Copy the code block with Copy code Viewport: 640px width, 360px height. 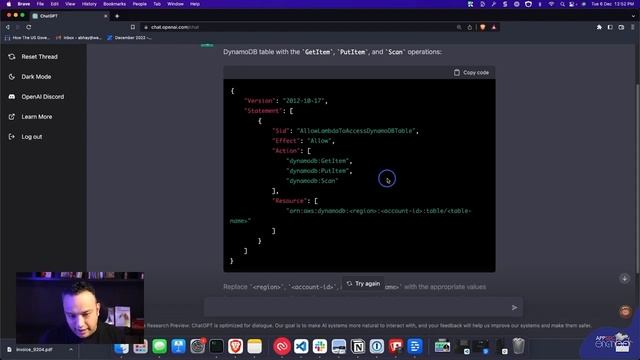[x=471, y=73]
